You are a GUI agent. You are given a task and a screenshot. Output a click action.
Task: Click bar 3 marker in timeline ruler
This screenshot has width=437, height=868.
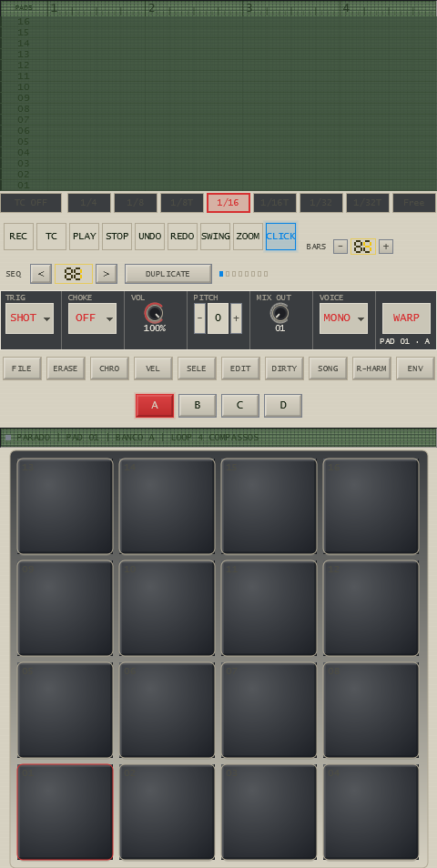tap(249, 8)
